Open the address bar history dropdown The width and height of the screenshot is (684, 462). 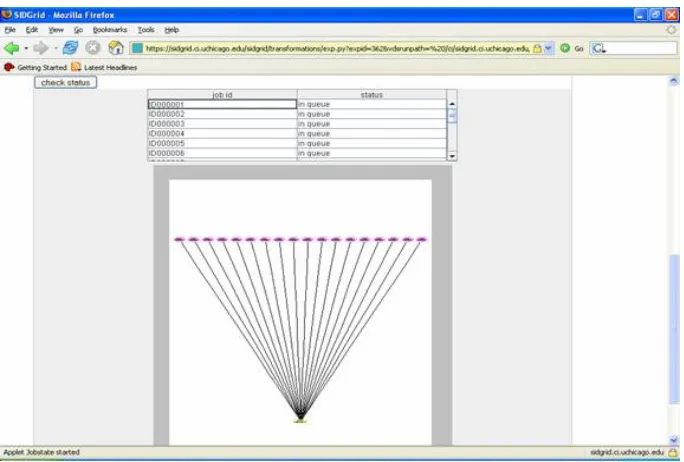coord(548,48)
